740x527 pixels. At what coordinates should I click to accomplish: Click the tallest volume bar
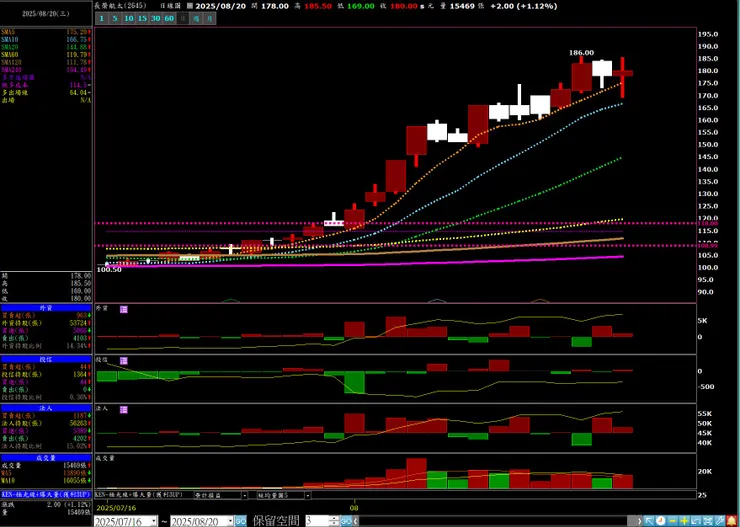(416, 473)
